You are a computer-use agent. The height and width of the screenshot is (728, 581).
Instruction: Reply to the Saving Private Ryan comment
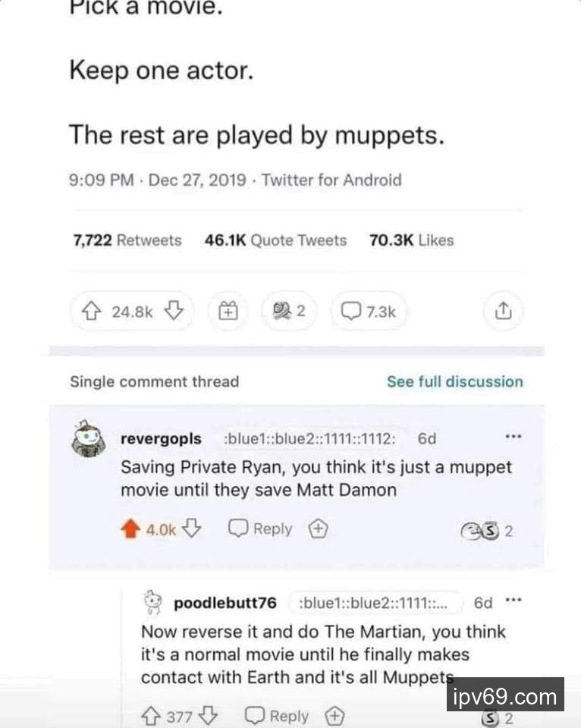261,529
